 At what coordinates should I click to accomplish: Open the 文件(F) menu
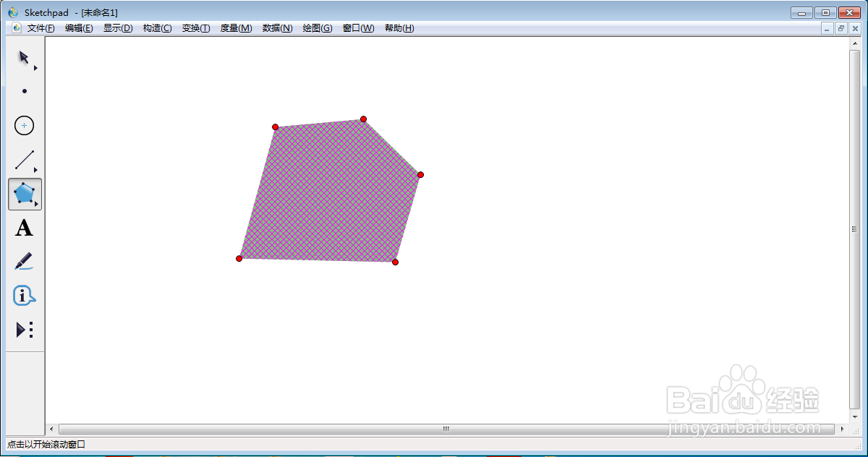pos(41,28)
